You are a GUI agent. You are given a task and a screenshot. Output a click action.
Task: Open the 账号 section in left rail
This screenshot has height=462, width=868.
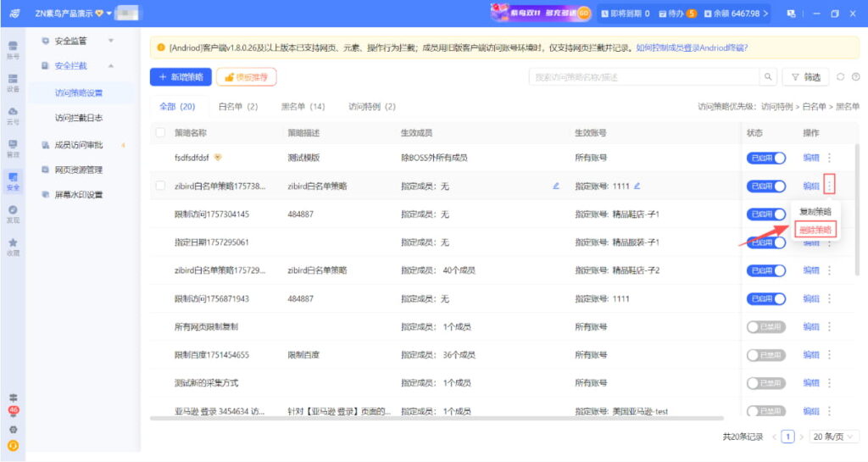click(13, 50)
